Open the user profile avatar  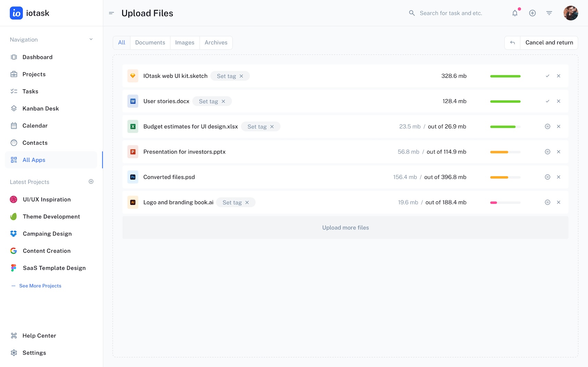(570, 13)
